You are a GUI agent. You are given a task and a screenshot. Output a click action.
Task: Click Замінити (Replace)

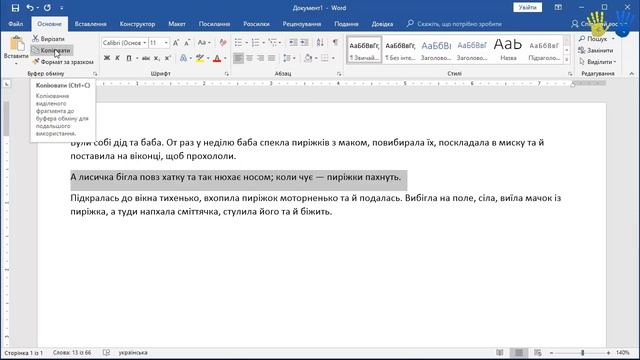tap(596, 50)
